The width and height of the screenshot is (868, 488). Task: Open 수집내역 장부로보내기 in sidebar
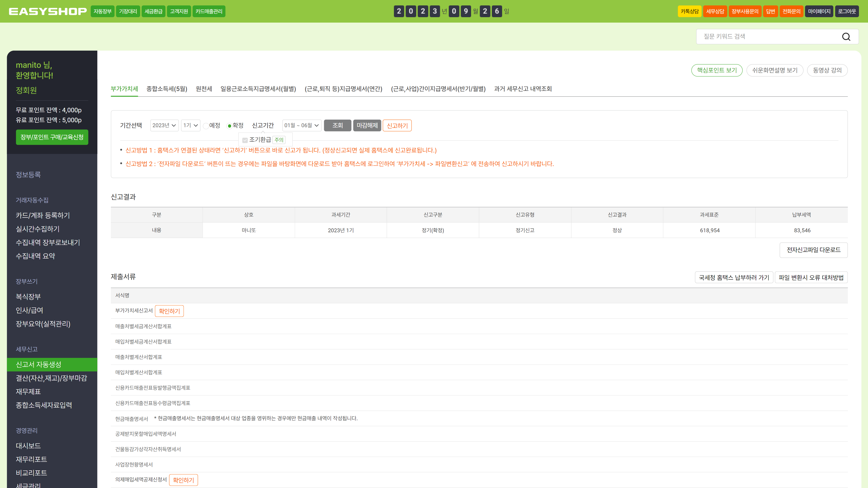(48, 242)
